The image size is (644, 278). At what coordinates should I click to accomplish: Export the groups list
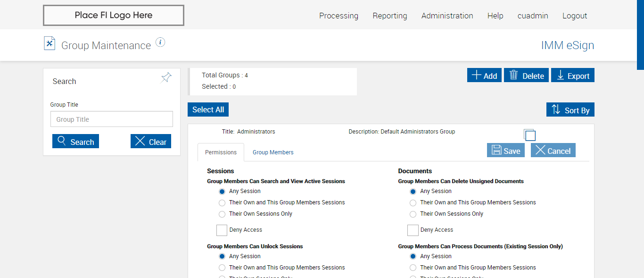pos(572,76)
